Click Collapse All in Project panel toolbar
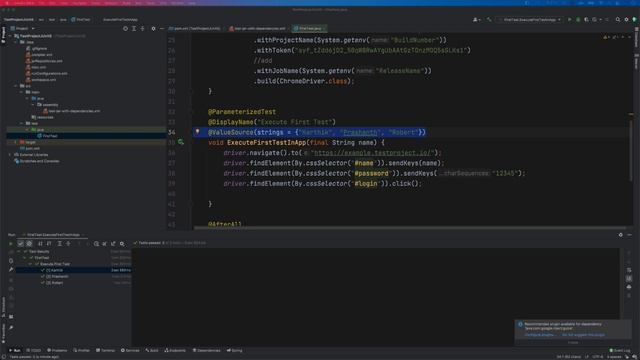The width and height of the screenshot is (640, 360). [142, 29]
